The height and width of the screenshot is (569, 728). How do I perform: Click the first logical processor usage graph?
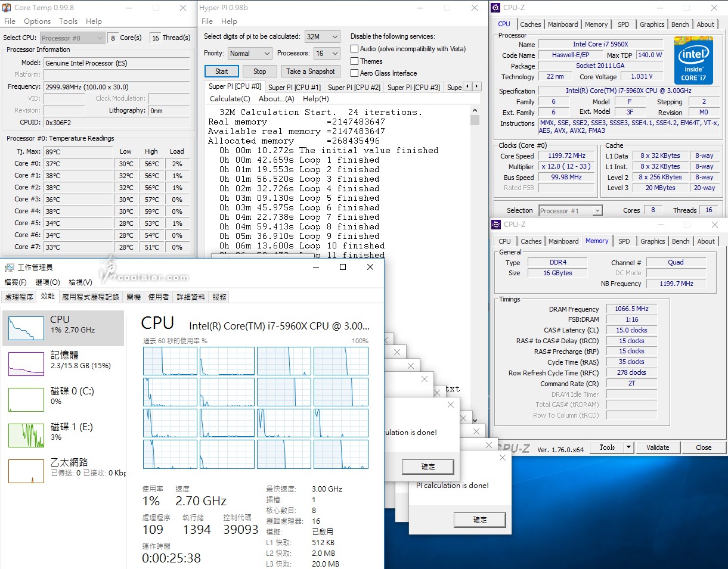[x=170, y=361]
